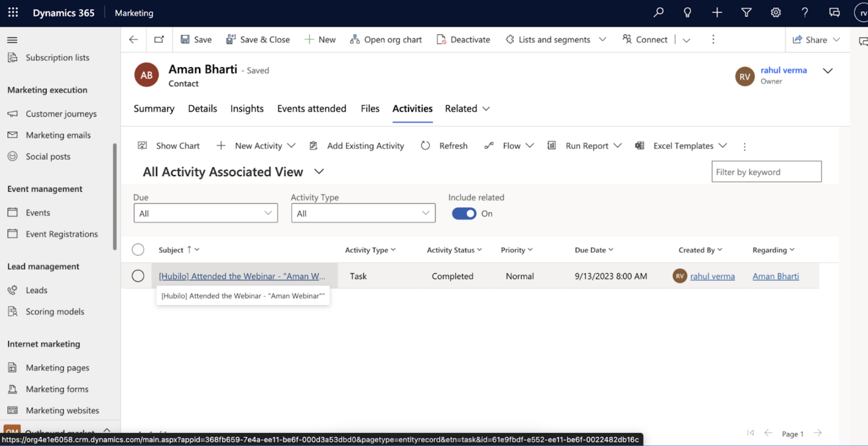Viewport: 868px width, 446px height.
Task: Open record in new window icon
Action: click(x=159, y=40)
